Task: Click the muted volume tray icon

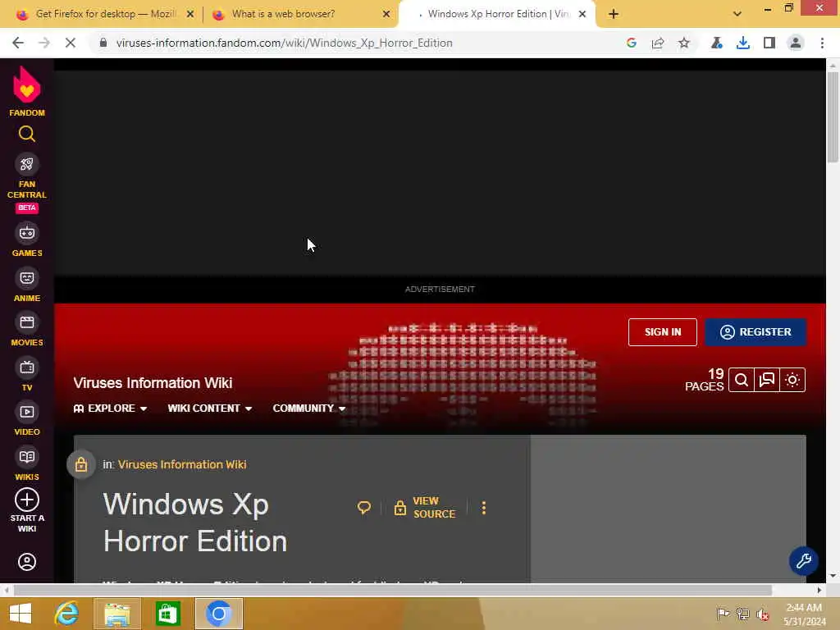Action: coord(763,614)
